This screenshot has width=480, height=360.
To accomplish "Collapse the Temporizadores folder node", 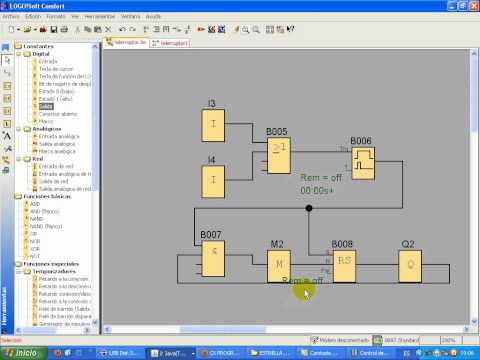I will 19,272.
